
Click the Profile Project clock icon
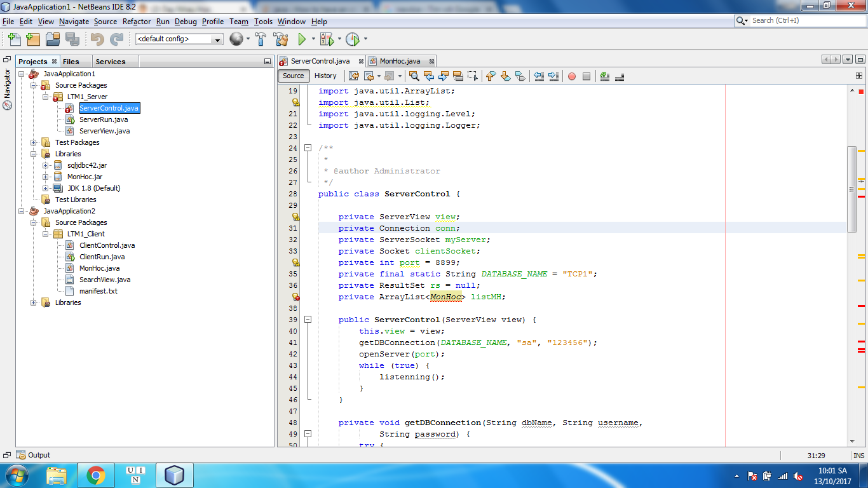pos(352,39)
